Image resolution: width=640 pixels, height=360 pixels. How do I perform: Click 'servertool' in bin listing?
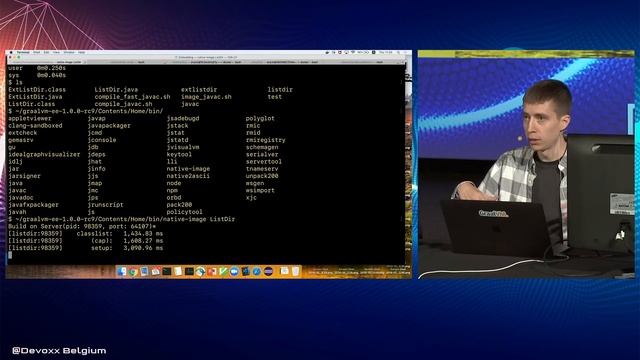tap(264, 162)
